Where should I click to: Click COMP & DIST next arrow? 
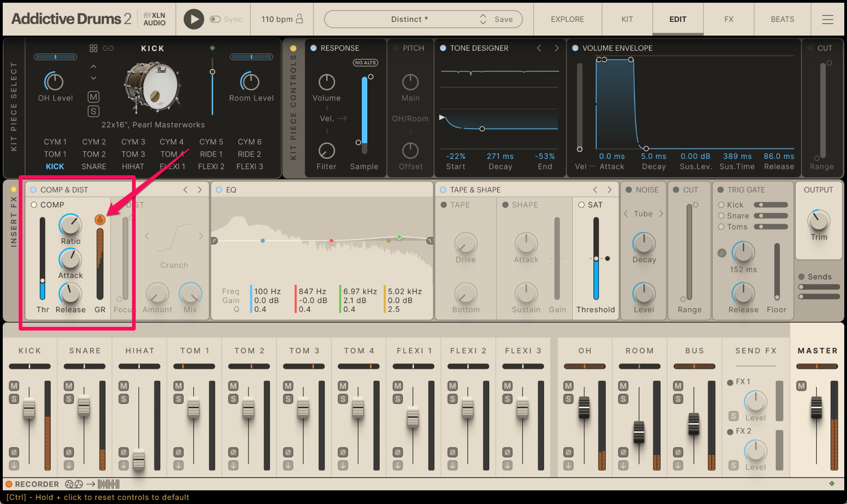[x=200, y=190]
